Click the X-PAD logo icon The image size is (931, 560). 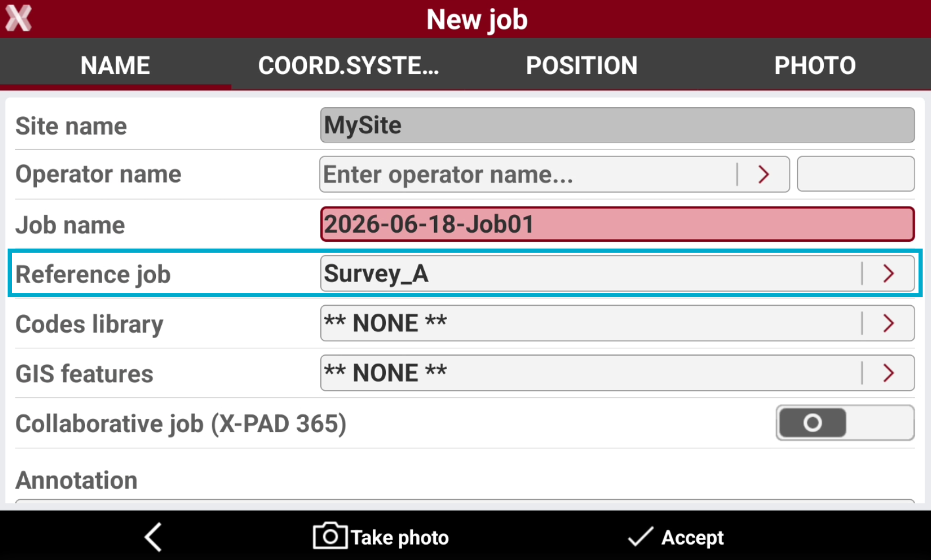click(18, 19)
